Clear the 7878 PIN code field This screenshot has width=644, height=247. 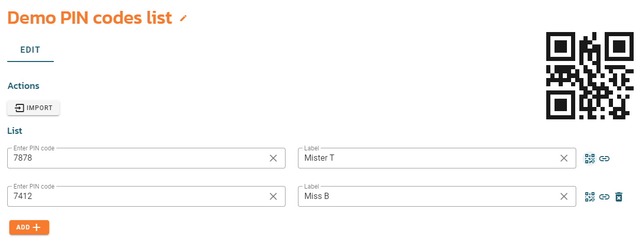274,158
